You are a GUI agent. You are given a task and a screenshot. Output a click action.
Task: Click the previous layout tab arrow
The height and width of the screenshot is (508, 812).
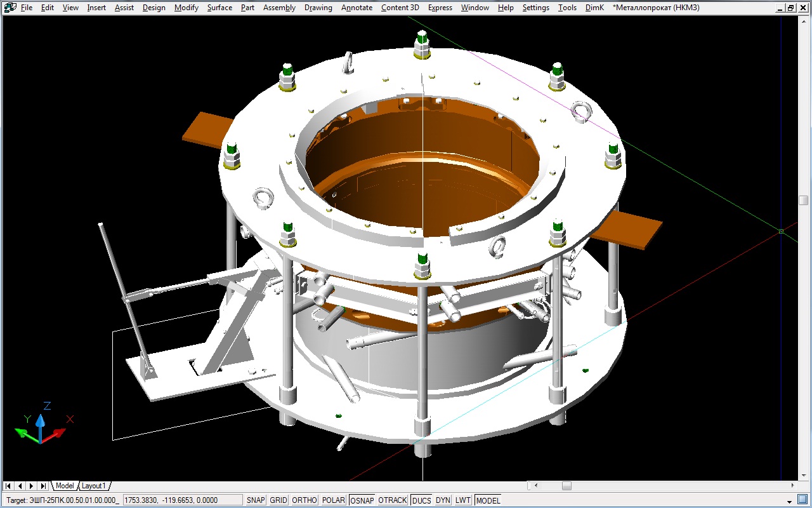20,486
